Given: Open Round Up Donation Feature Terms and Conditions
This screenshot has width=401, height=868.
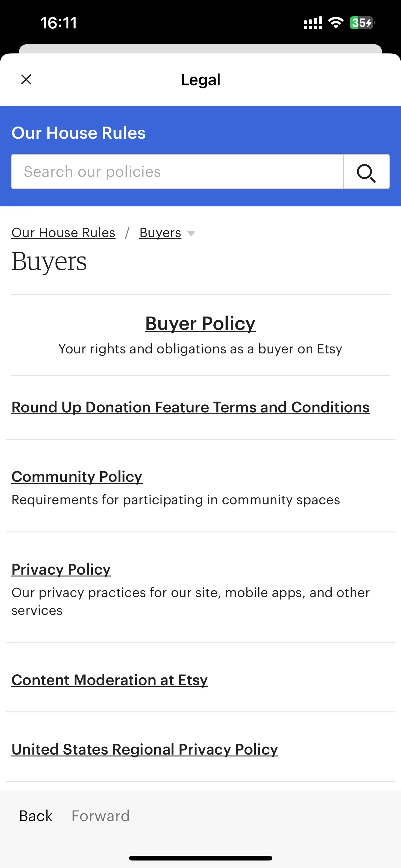Looking at the screenshot, I should [191, 407].
